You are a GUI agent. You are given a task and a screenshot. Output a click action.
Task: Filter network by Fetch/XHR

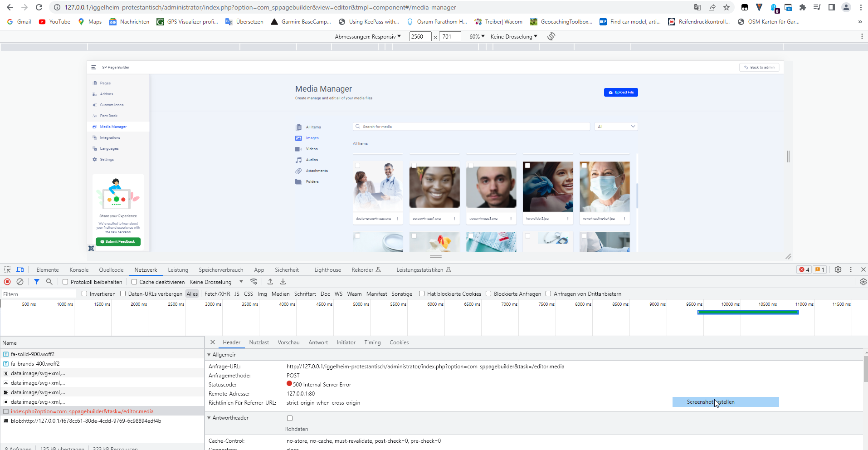coord(217,293)
